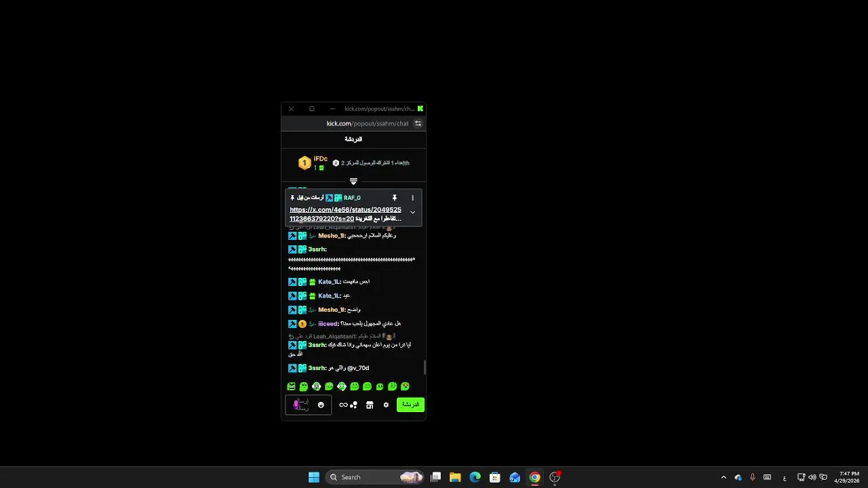Click the three-circles points icon in chat toolbar
The image size is (868, 488).
coord(353,405)
